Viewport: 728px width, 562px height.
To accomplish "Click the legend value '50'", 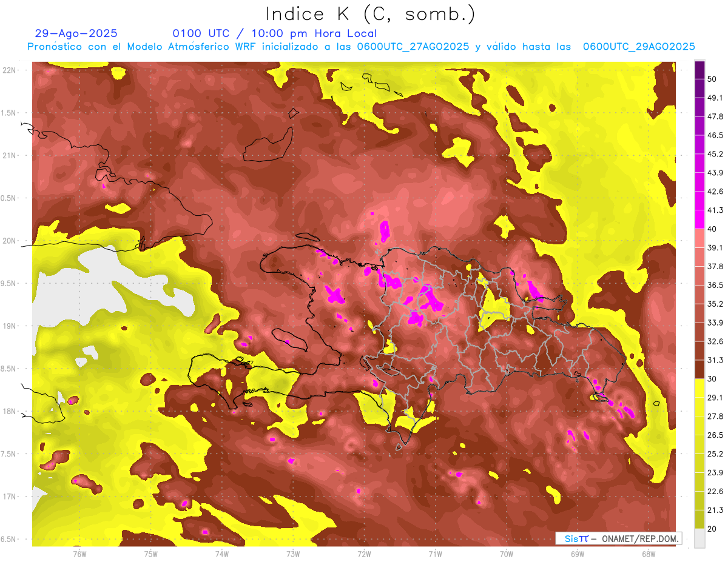I will (x=712, y=79).
